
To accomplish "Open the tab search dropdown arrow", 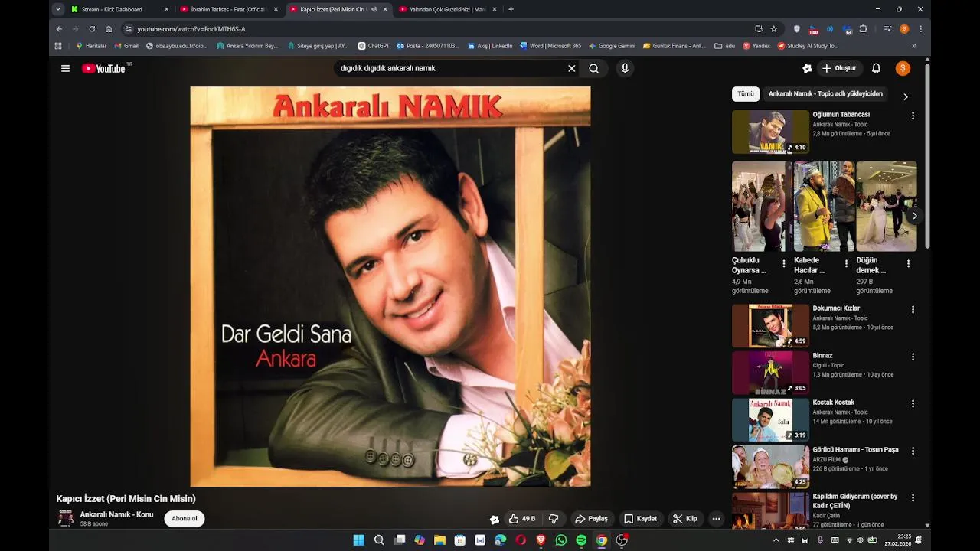I will pos(58,9).
